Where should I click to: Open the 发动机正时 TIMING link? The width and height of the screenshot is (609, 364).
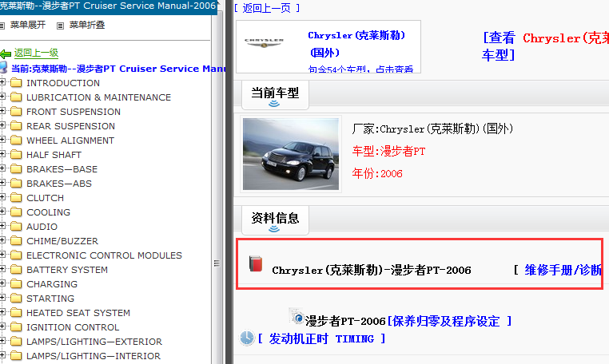[x=321, y=338]
